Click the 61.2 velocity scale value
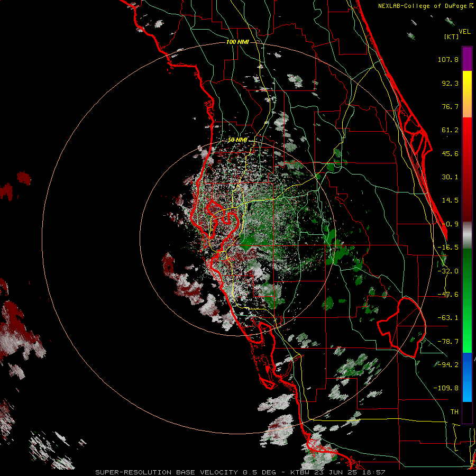Viewport: 476px width, 476px height. [450, 130]
